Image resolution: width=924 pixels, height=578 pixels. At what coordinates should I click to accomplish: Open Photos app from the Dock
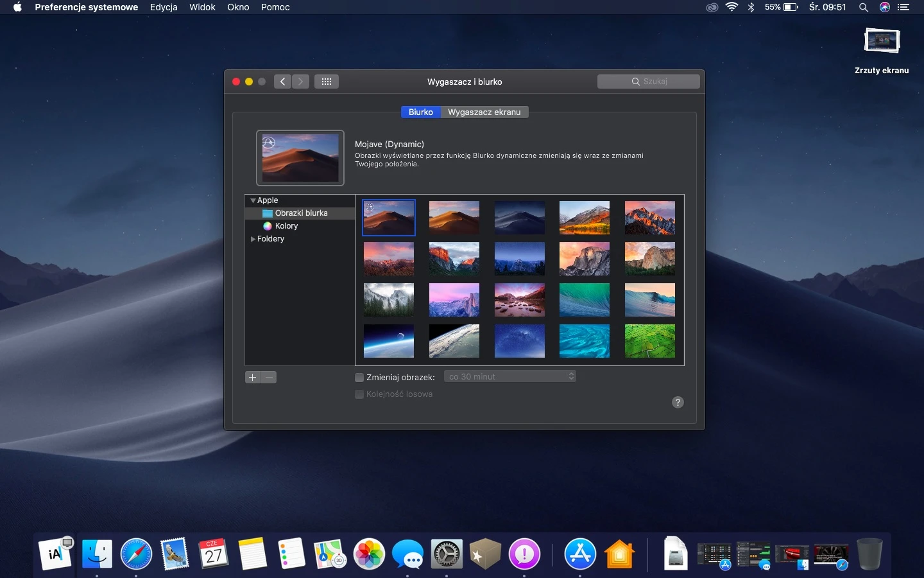[369, 554]
